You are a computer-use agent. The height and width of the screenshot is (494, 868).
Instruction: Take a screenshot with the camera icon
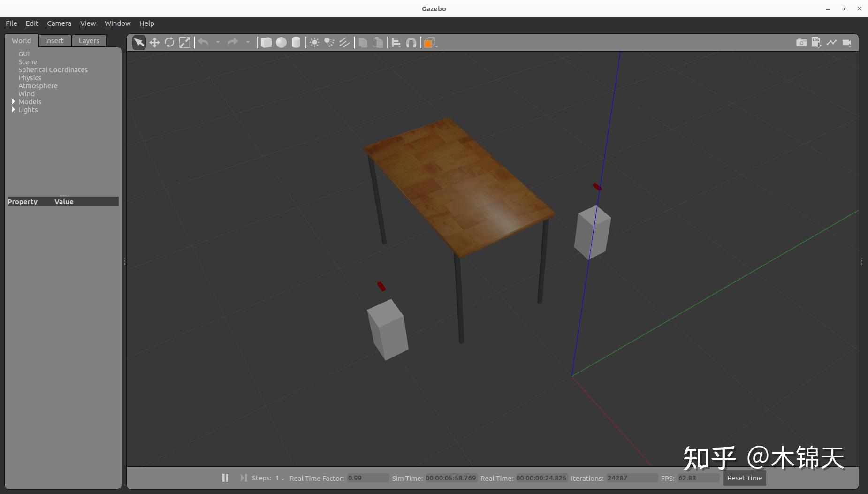tap(801, 42)
